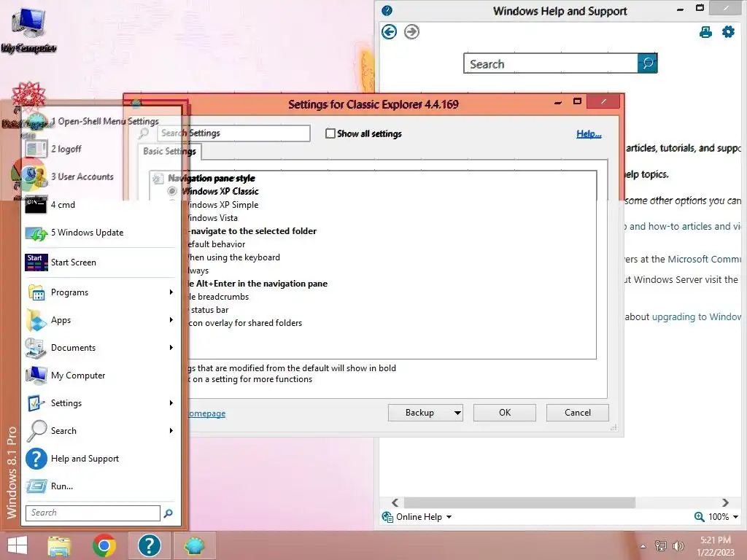Expand the Apps submenu
This screenshot has width=747, height=560.
click(x=171, y=319)
